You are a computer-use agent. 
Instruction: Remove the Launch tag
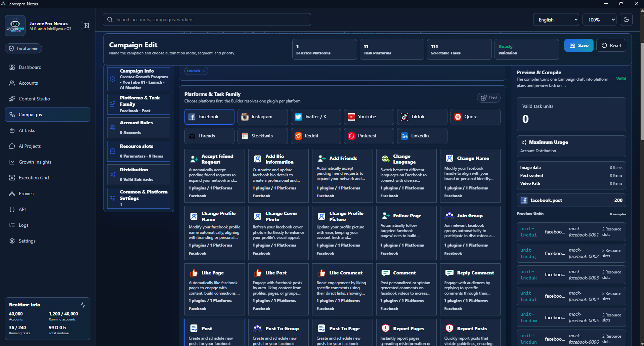pyautogui.click(x=204, y=71)
